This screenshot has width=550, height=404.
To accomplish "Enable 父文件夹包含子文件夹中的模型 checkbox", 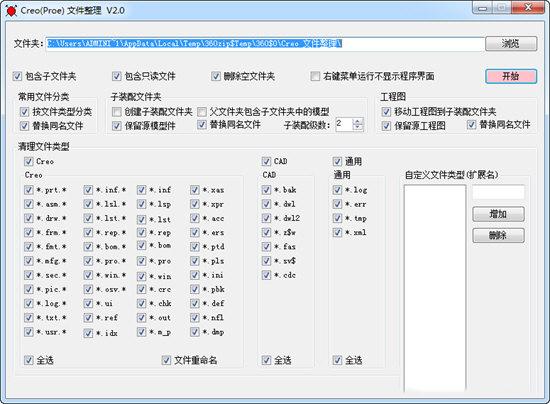I will [x=202, y=112].
